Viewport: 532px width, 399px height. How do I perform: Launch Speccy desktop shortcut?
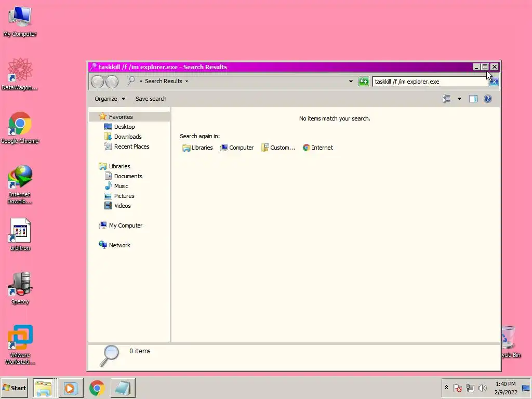click(x=20, y=288)
